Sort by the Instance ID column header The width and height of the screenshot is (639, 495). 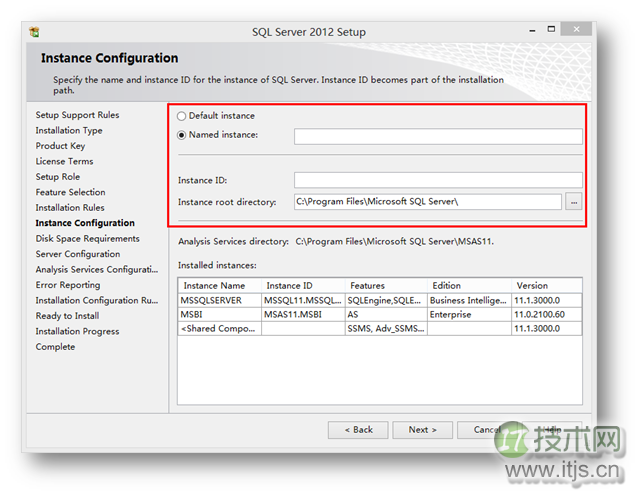click(303, 286)
